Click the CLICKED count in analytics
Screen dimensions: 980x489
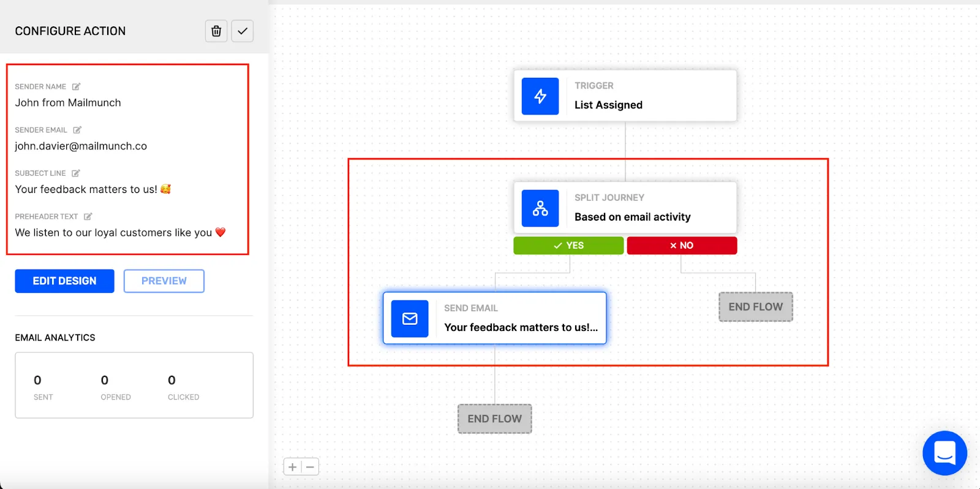point(171,380)
